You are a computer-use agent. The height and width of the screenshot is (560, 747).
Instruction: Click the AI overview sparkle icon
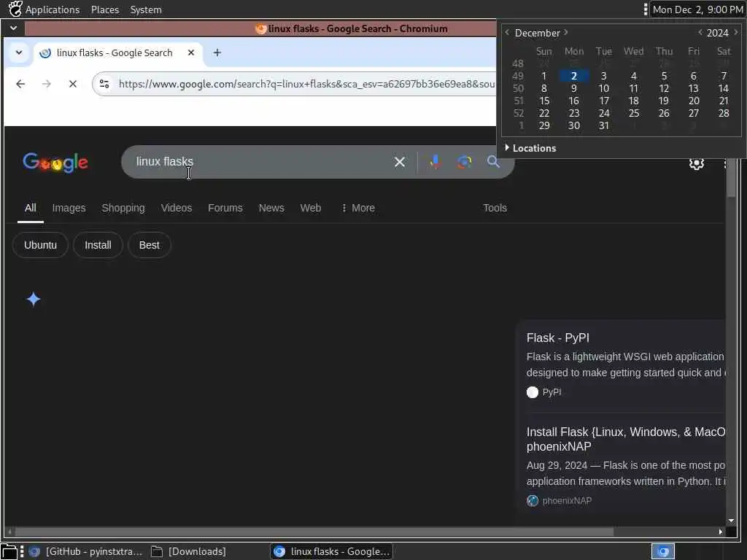[34, 300]
